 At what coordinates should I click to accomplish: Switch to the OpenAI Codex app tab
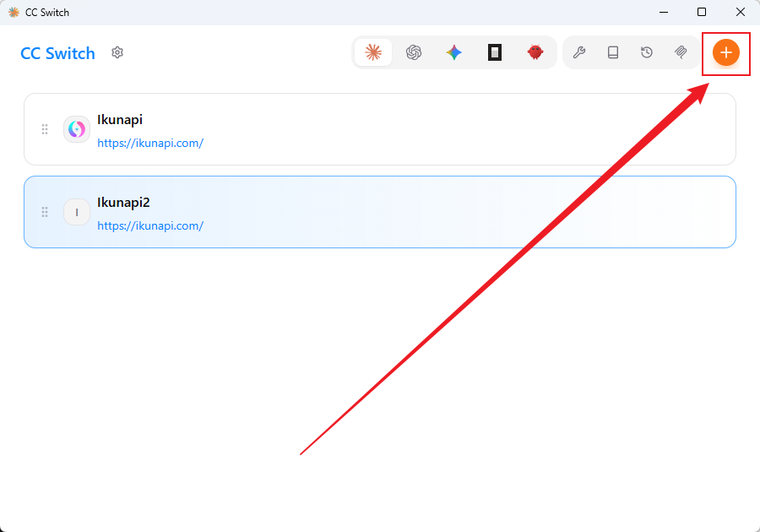pyautogui.click(x=414, y=52)
